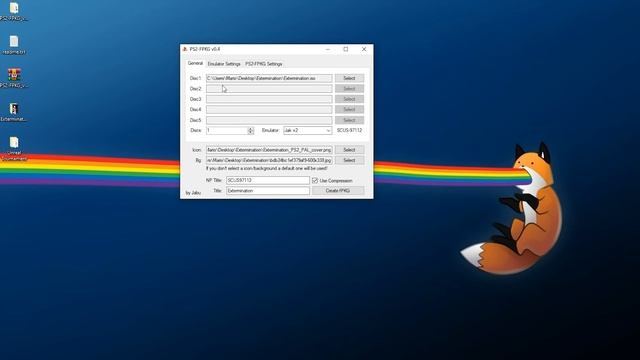Click Select button for Disc5
The image size is (640, 360).
coord(349,120)
